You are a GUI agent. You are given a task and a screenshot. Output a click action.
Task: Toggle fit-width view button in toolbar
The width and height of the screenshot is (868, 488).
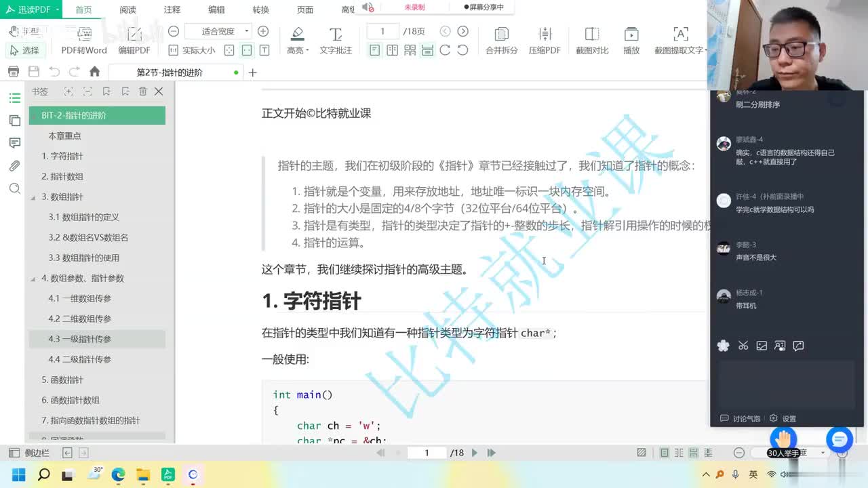[247, 50]
